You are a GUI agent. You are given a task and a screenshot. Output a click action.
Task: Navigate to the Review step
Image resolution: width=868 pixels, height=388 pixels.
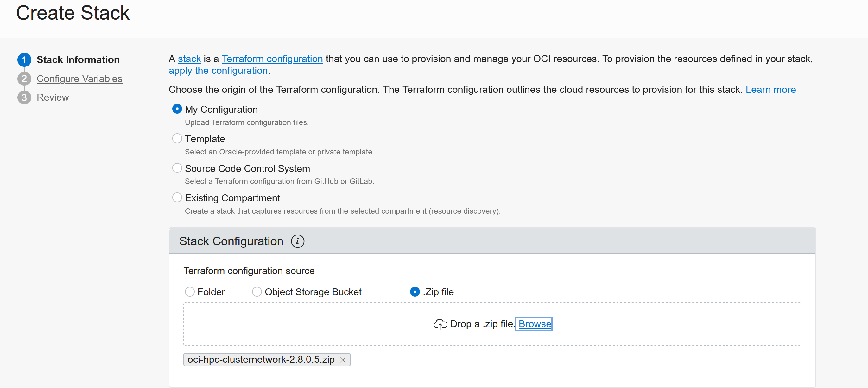coord(53,97)
